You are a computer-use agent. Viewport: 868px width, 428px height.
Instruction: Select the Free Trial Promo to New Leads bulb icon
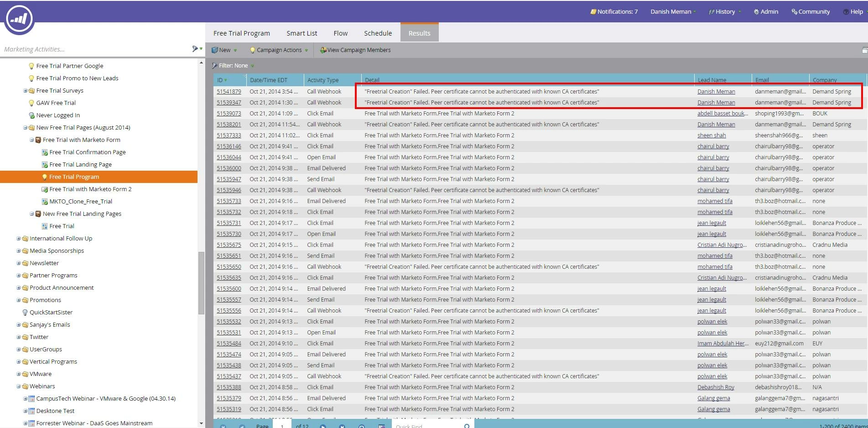click(31, 78)
